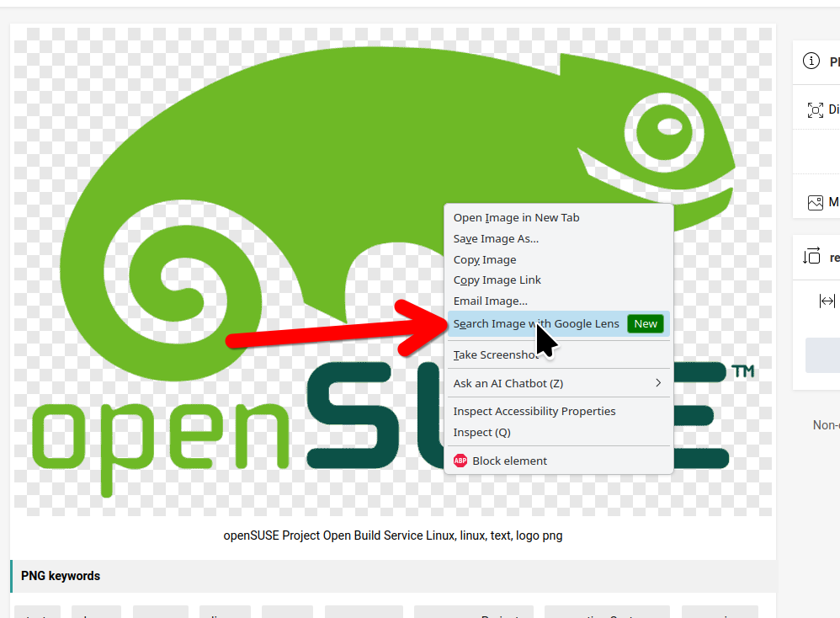Viewport: 840px width, 618px height.
Task: Expand Ask an AI Chatbot submenu arrow
Action: point(658,383)
